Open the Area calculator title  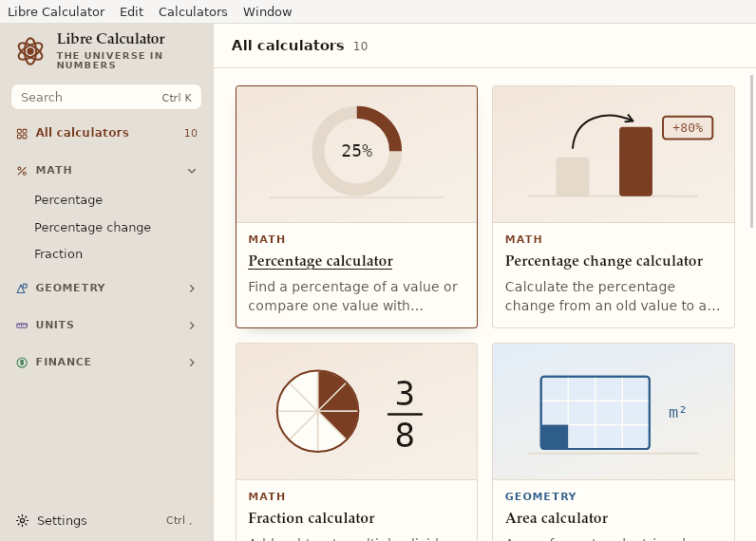557,518
